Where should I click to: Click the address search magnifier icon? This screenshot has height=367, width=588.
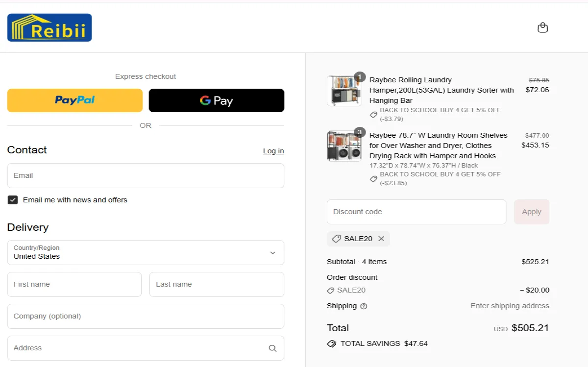point(272,348)
